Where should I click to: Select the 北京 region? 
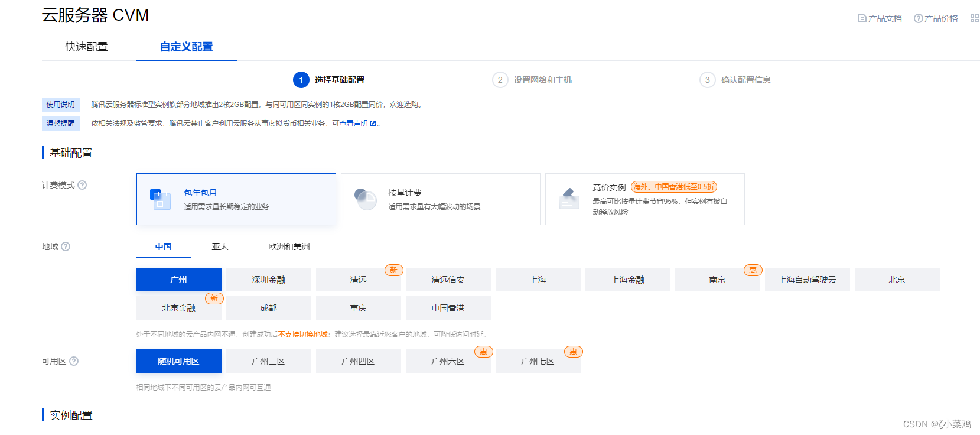tap(897, 280)
